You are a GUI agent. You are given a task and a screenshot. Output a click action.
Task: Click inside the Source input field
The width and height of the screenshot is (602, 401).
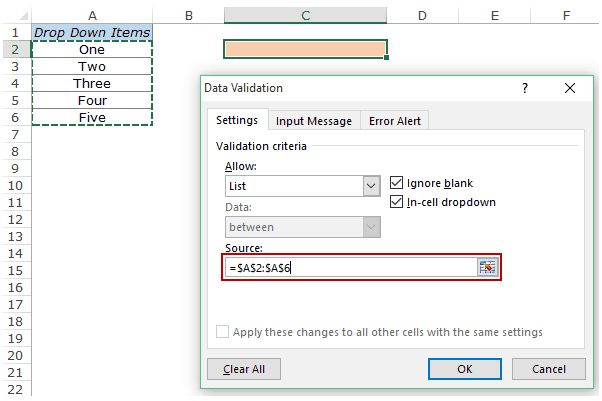pos(351,267)
